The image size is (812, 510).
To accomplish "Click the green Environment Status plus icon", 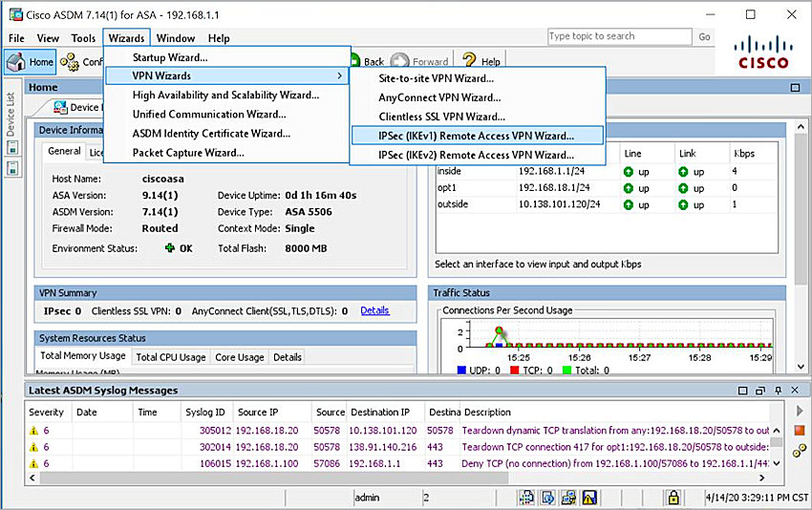I will click(x=169, y=248).
